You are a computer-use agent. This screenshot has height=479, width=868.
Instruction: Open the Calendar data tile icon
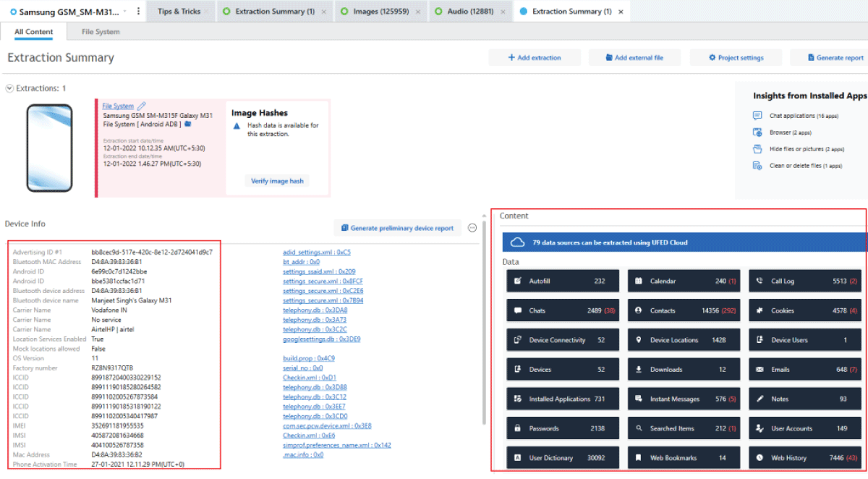(x=639, y=281)
